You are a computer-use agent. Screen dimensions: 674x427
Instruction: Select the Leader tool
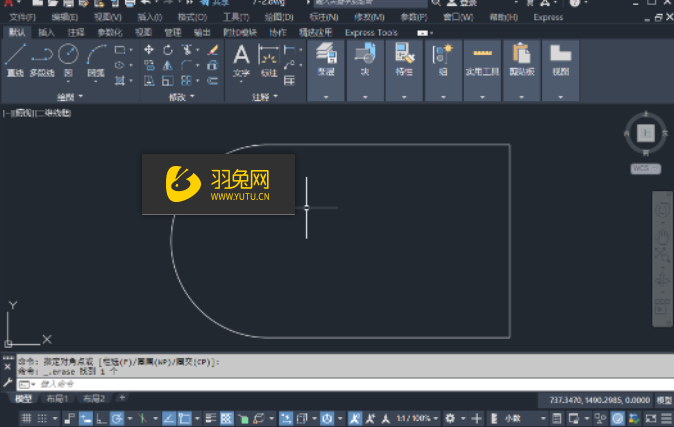289,65
